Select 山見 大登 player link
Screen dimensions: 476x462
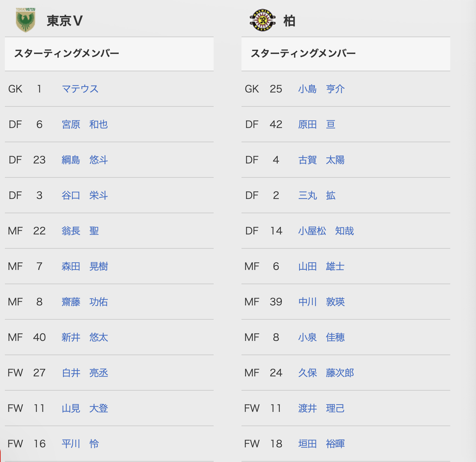tap(85, 408)
